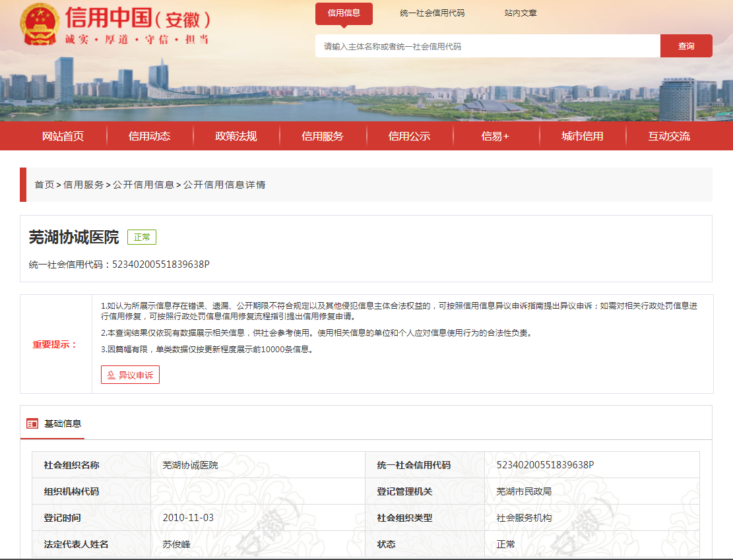
Task: Click table value 芜湖市民政局
Action: pos(524,491)
